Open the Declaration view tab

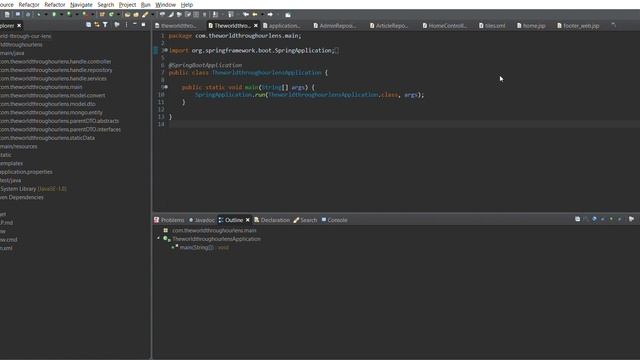coord(272,220)
